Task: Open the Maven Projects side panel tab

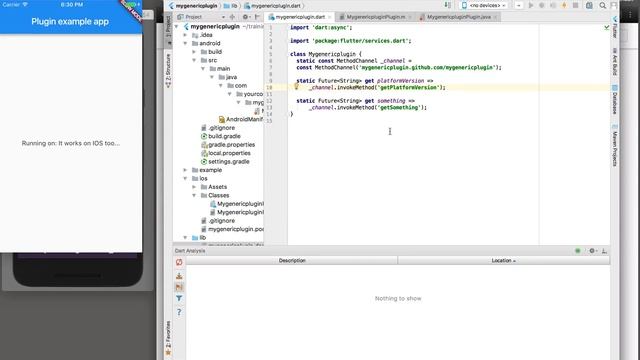Action: point(615,145)
